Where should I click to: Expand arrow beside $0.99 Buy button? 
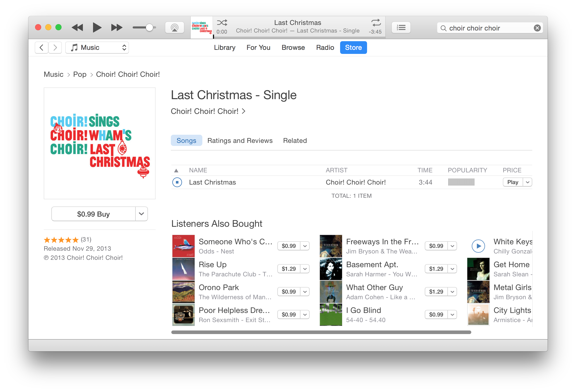(142, 214)
